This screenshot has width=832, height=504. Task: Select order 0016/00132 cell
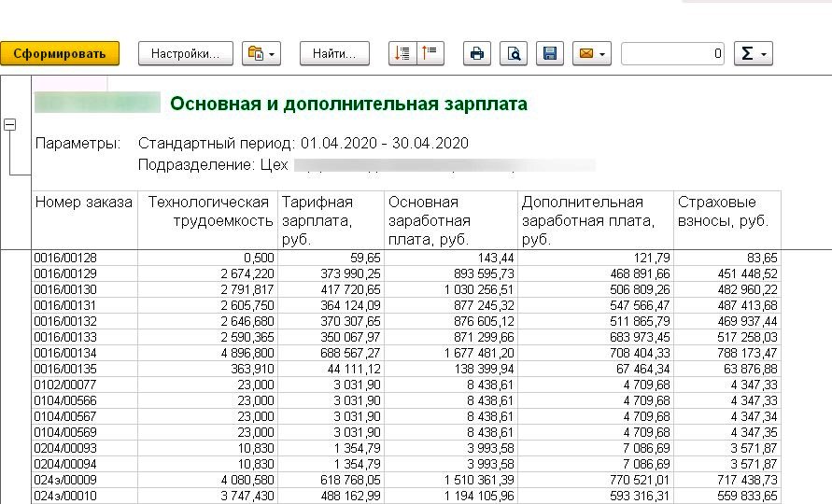click(x=85, y=321)
